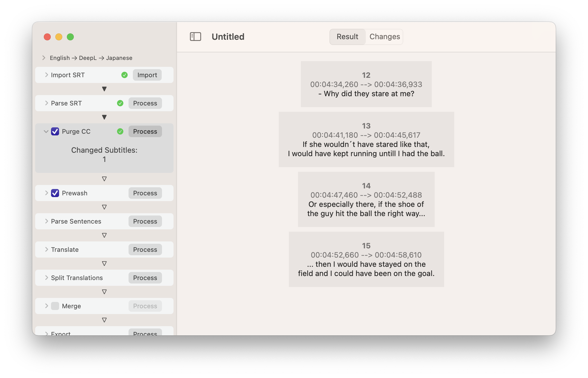Select subtitle 13 block in results
588x378 pixels.
[x=366, y=139]
